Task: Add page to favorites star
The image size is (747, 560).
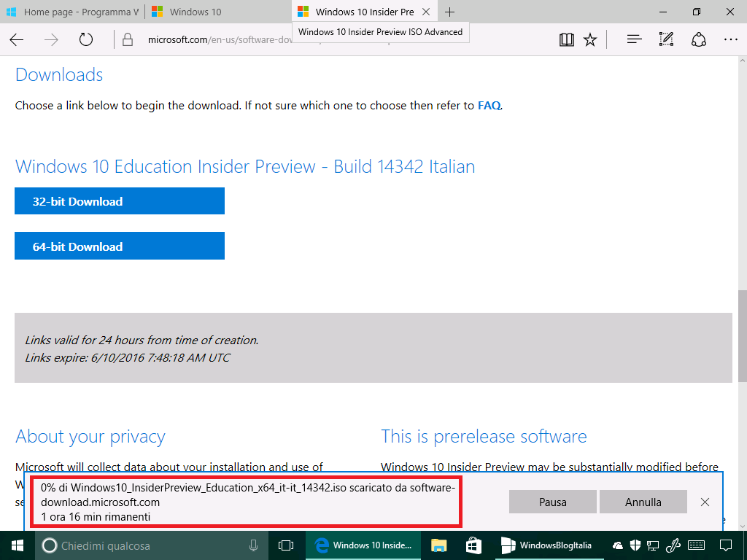Action: [x=590, y=39]
